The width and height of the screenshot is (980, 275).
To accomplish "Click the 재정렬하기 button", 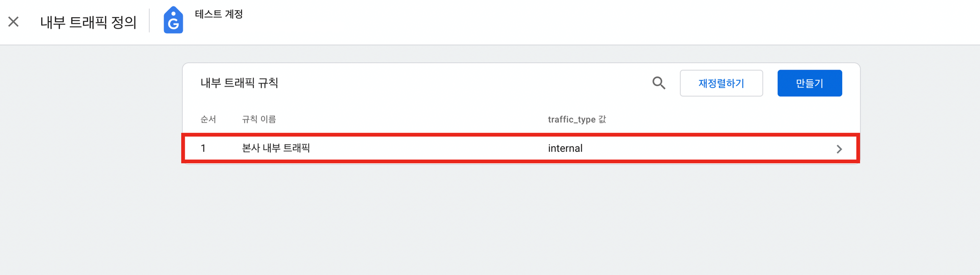I will point(721,83).
